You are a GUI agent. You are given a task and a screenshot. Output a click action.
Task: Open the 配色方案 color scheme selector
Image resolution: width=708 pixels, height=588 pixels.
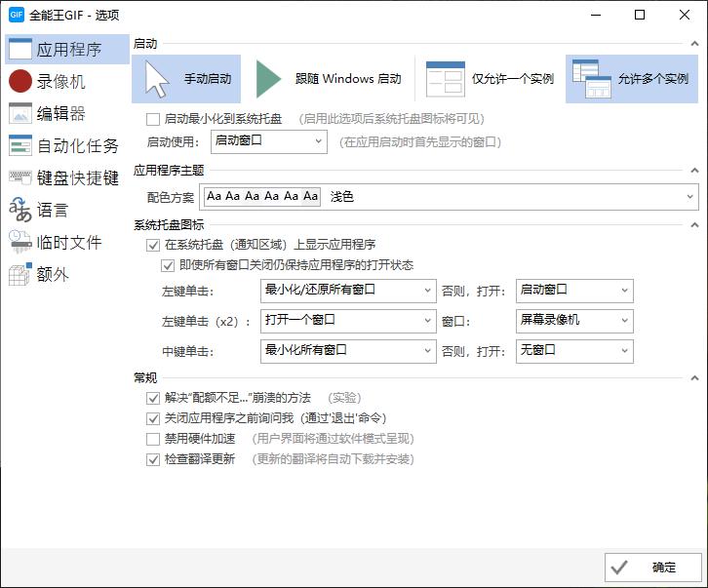pyautogui.click(x=450, y=197)
